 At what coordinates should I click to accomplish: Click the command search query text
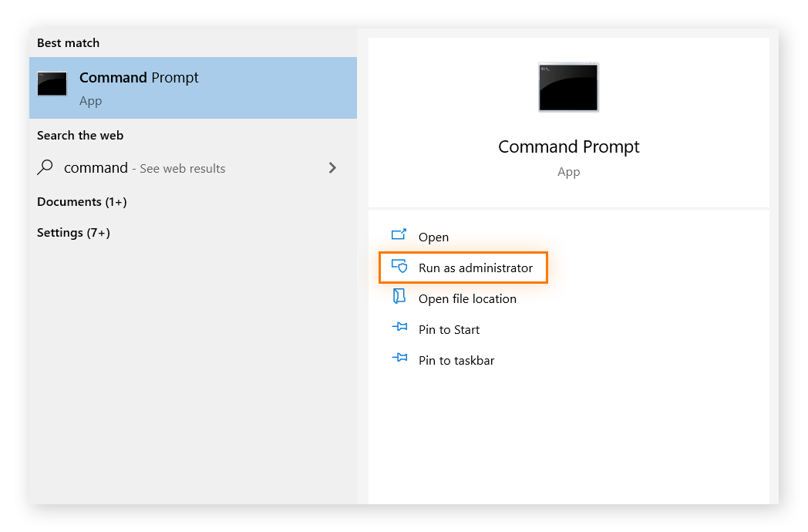(96, 167)
